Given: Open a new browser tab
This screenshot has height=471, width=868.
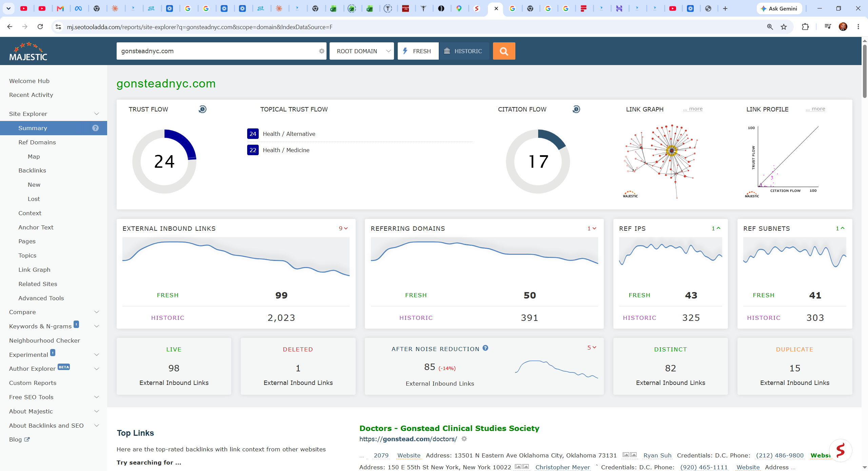Looking at the screenshot, I should coord(725,8).
